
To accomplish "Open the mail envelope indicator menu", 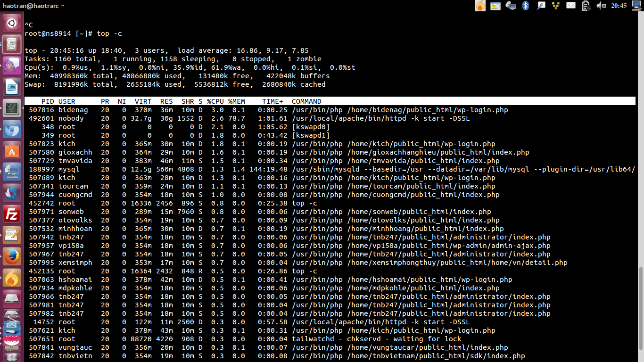I will point(571,6).
